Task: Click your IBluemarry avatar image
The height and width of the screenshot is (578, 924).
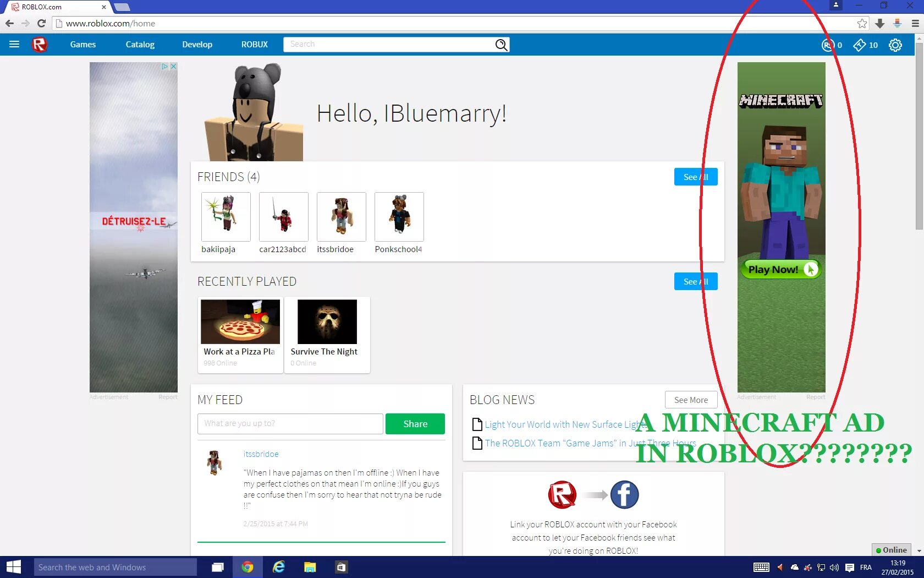Action: (254, 112)
